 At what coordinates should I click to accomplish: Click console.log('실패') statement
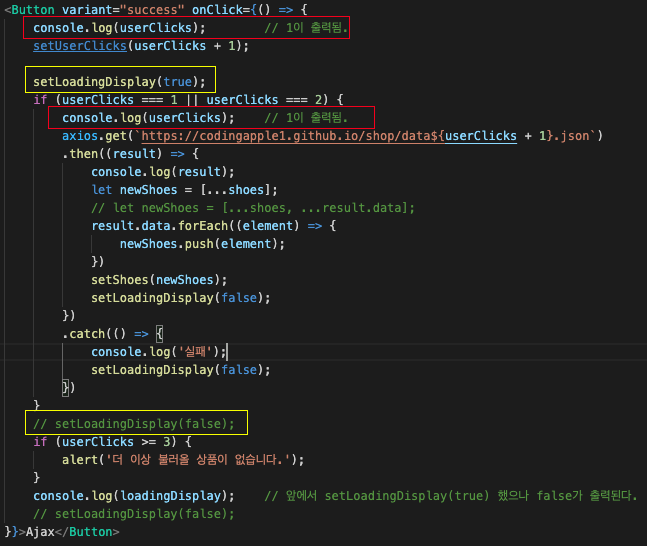coord(159,352)
